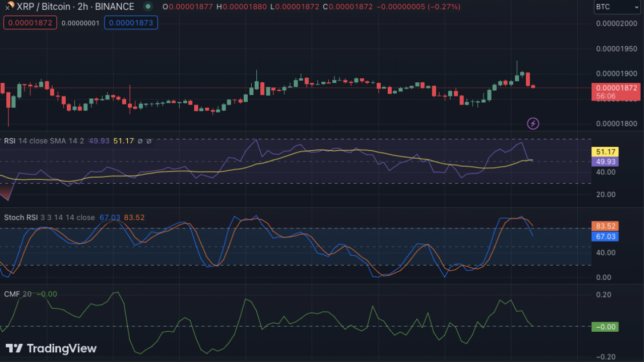Click the change percentage (−0.27%) in the header
Viewport: 644px width, 362px height.
444,7
